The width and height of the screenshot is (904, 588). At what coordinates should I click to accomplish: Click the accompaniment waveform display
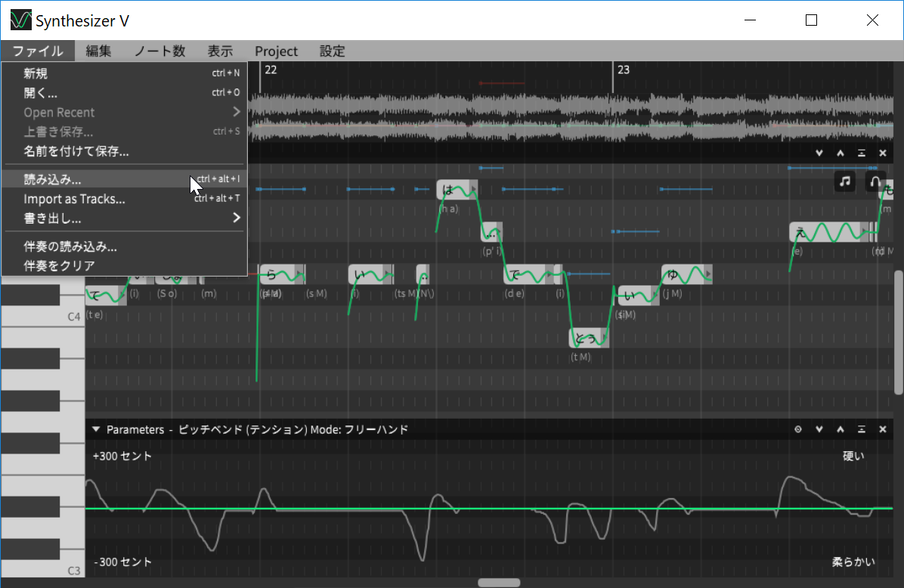click(571, 118)
